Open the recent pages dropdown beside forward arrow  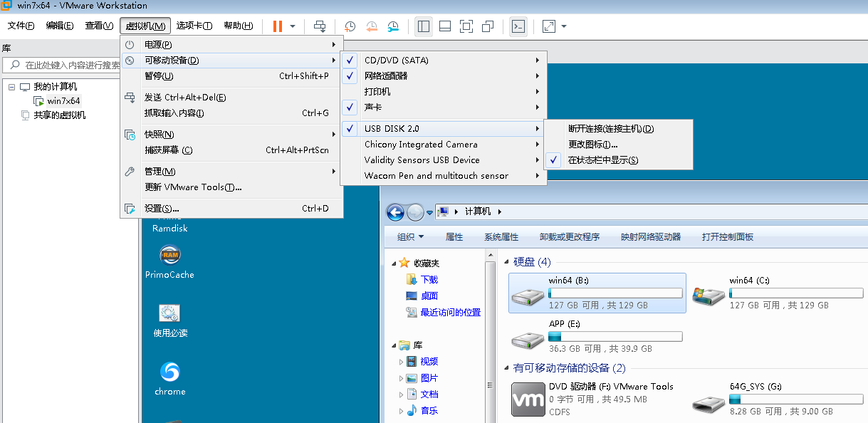tap(430, 213)
